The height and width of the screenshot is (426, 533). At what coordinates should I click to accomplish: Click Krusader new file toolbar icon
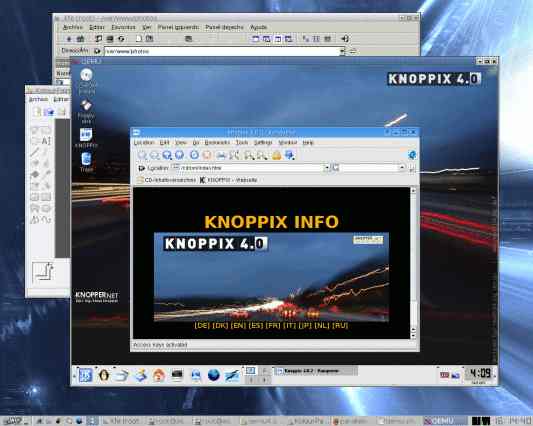pos(139,39)
